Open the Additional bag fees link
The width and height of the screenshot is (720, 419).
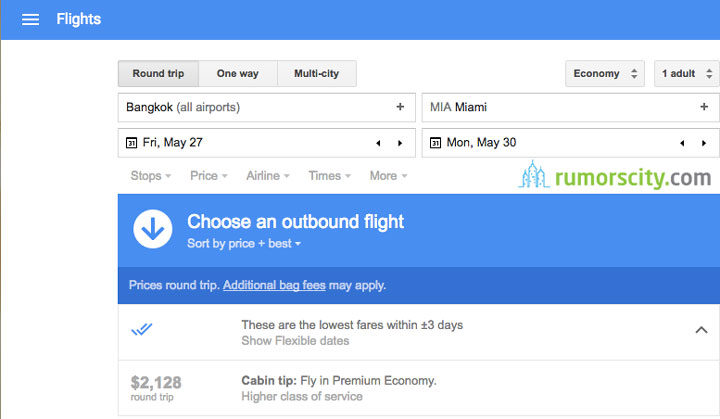coord(274,285)
